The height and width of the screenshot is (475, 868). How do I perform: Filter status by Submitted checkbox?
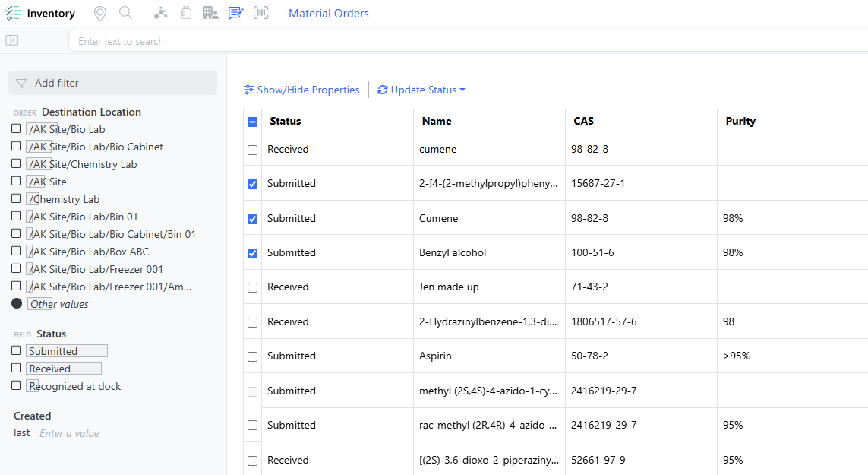[16, 350]
